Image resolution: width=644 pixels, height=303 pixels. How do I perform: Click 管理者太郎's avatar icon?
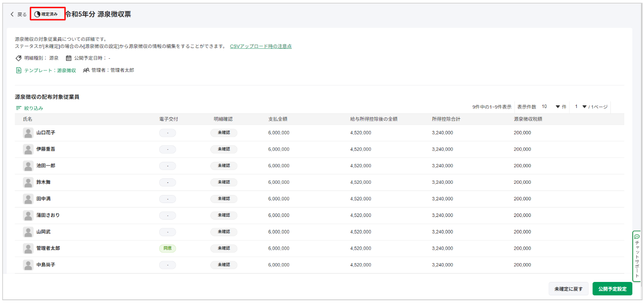click(x=28, y=248)
